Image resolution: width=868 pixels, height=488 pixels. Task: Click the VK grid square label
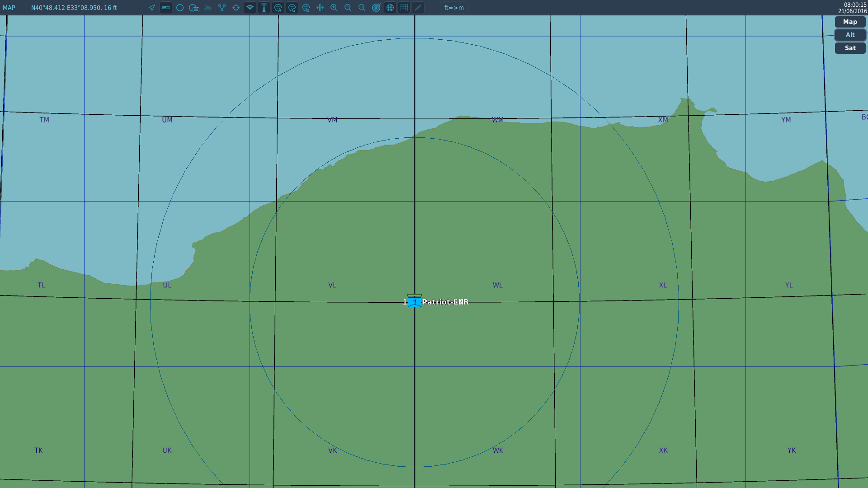(x=333, y=450)
